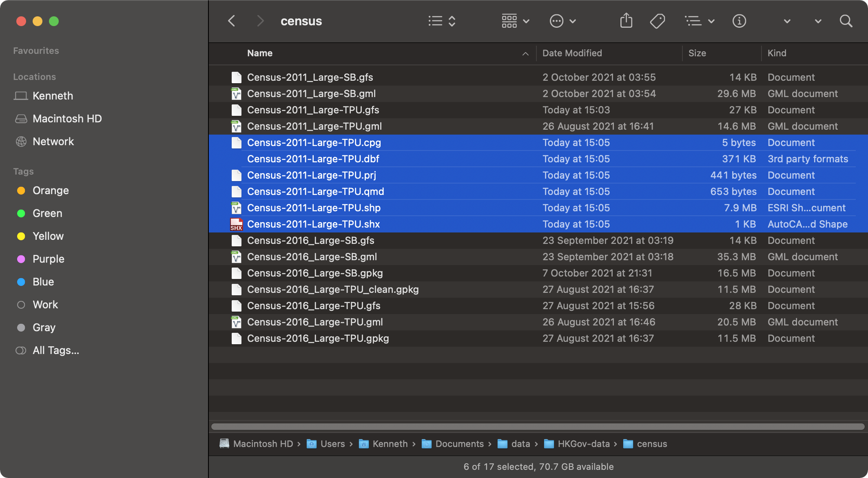Viewport: 868px width, 478px height.
Task: Click the info button in the toolbar
Action: 739,21
